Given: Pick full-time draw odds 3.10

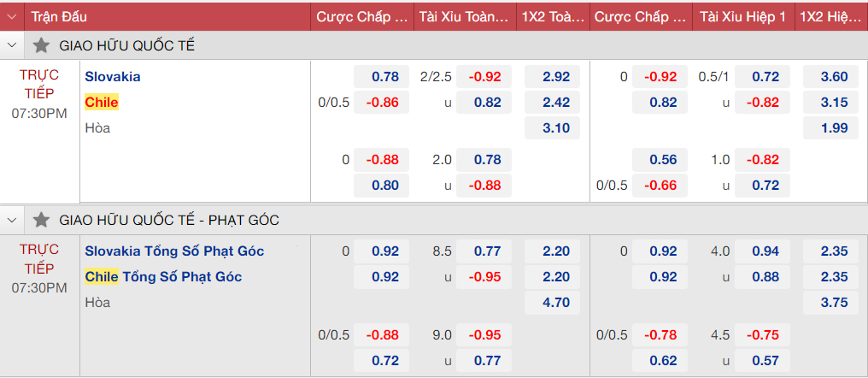Looking at the screenshot, I should pos(552,127).
